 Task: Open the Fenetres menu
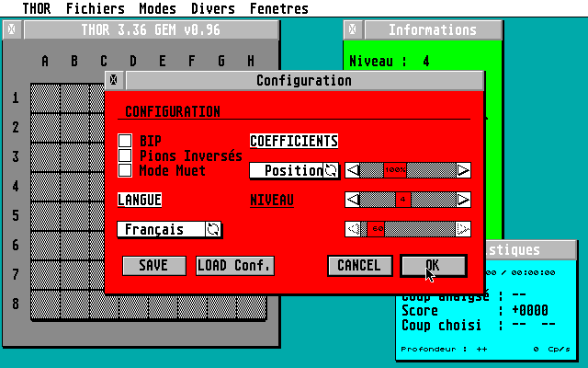pos(279,8)
